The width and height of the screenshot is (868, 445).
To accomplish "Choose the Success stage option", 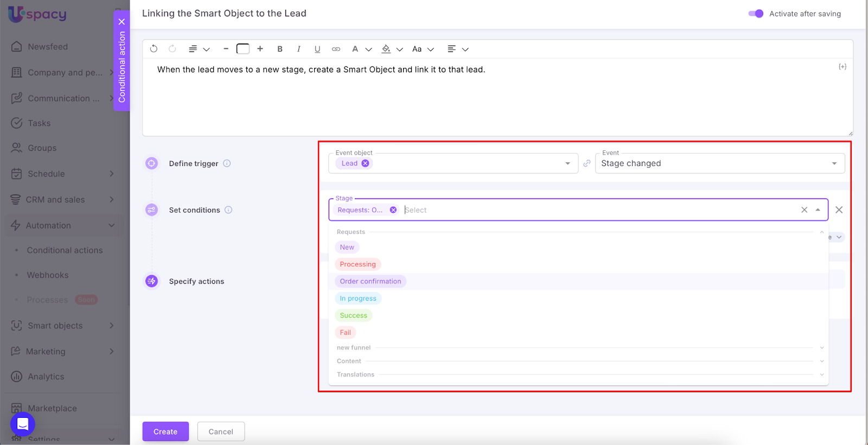I will 353,315.
